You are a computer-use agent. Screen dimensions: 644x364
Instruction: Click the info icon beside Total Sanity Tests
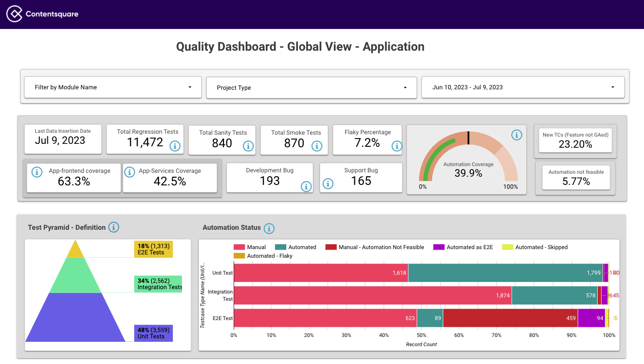[x=248, y=146]
